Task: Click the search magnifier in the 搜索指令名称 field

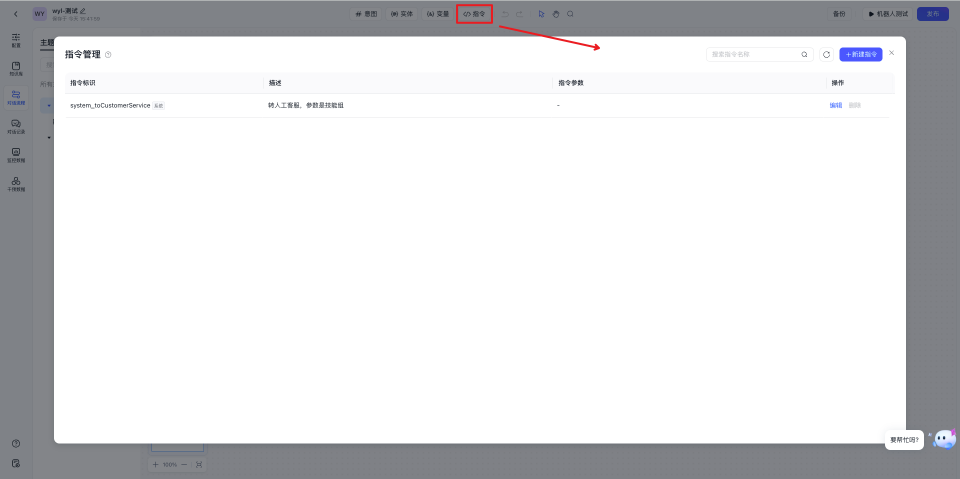Action: click(804, 54)
